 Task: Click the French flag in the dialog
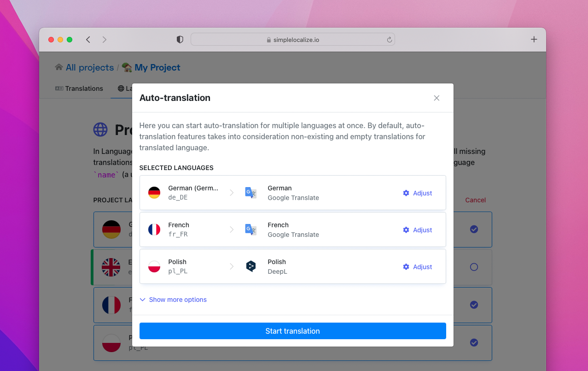point(154,230)
